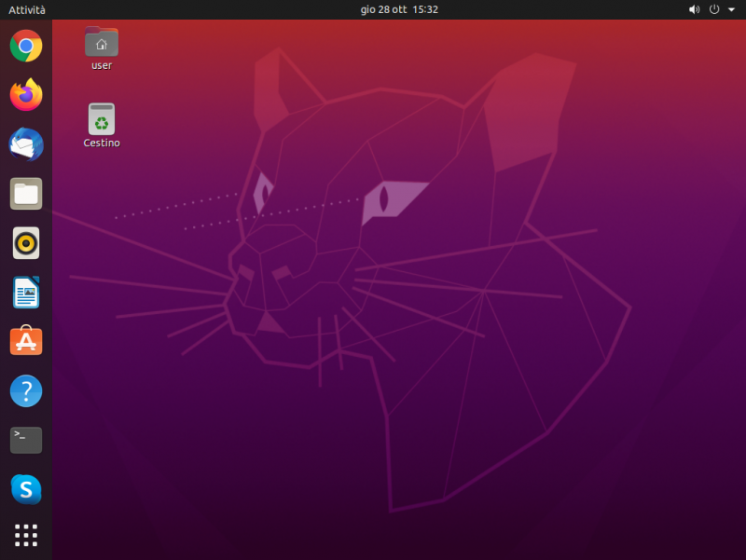Expand the system menu arrow
The height and width of the screenshot is (560, 746).
tap(731, 9)
